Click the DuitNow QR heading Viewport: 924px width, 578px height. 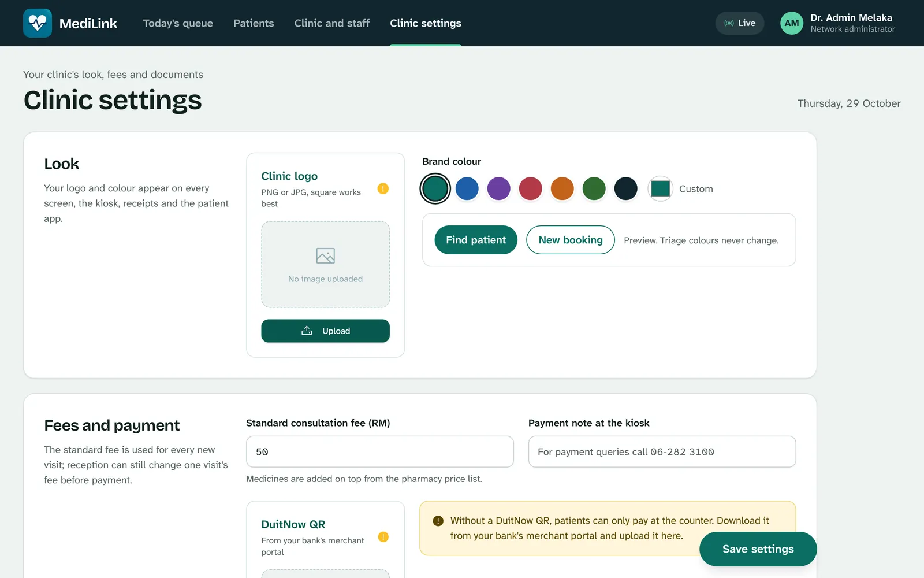(x=293, y=524)
